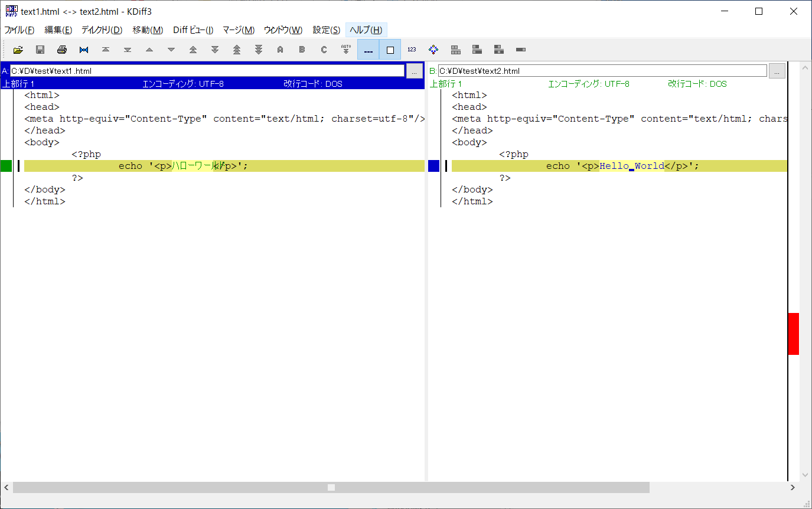Go to previous difference with up arrow

point(149,50)
